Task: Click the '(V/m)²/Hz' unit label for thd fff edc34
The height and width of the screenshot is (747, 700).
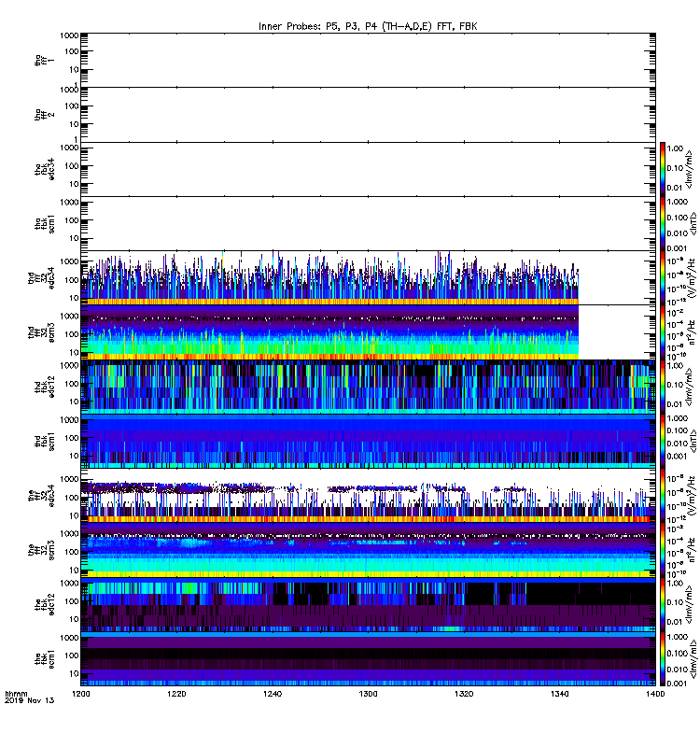Action: pyautogui.click(x=692, y=277)
